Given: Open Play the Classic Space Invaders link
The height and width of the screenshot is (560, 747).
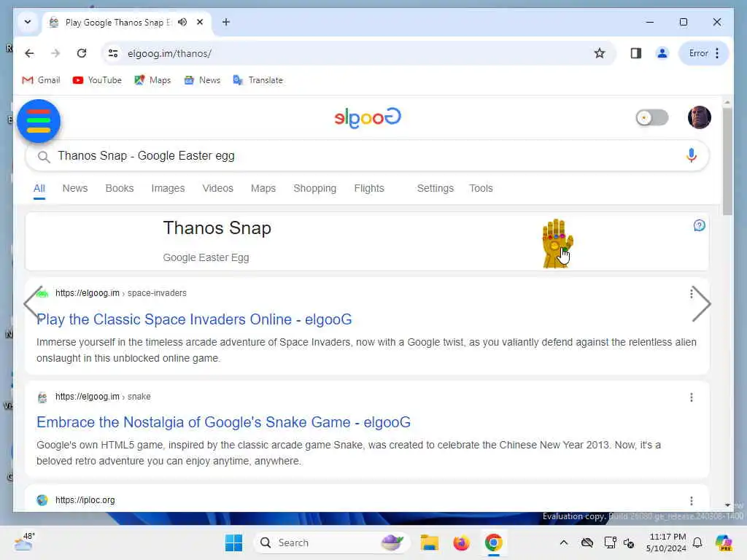Looking at the screenshot, I should pyautogui.click(x=194, y=319).
